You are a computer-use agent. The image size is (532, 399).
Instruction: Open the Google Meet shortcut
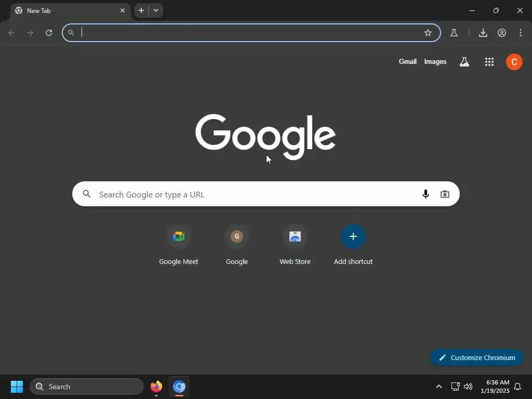(179, 246)
